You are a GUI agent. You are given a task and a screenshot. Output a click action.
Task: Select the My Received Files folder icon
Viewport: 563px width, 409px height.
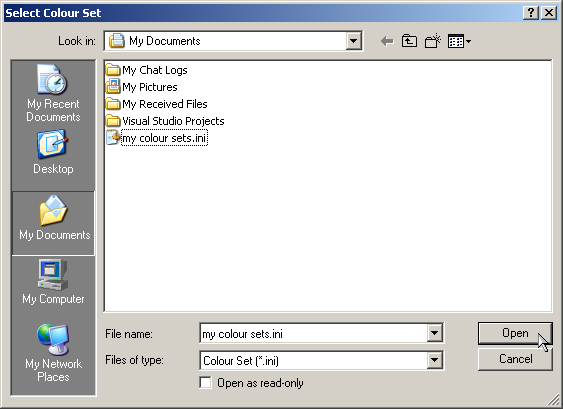coord(113,104)
